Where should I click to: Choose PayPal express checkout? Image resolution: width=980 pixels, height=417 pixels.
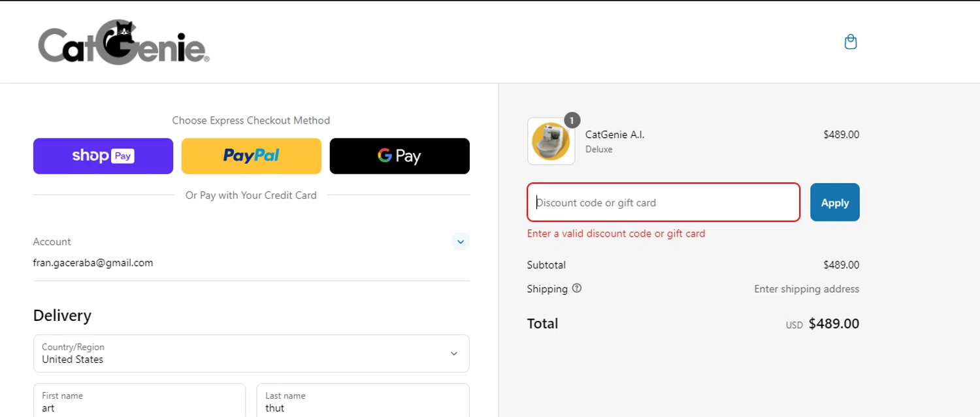(x=251, y=156)
